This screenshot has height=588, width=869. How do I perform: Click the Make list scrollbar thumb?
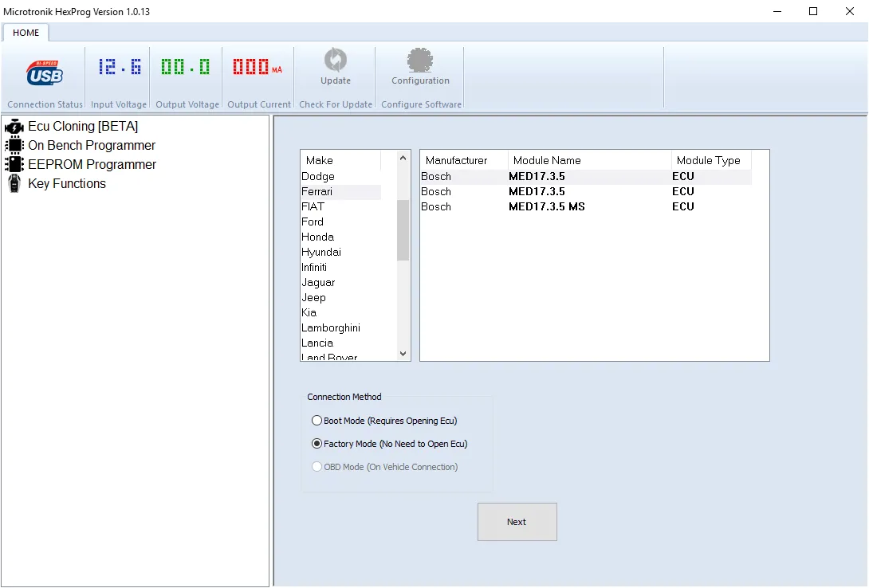tap(403, 229)
